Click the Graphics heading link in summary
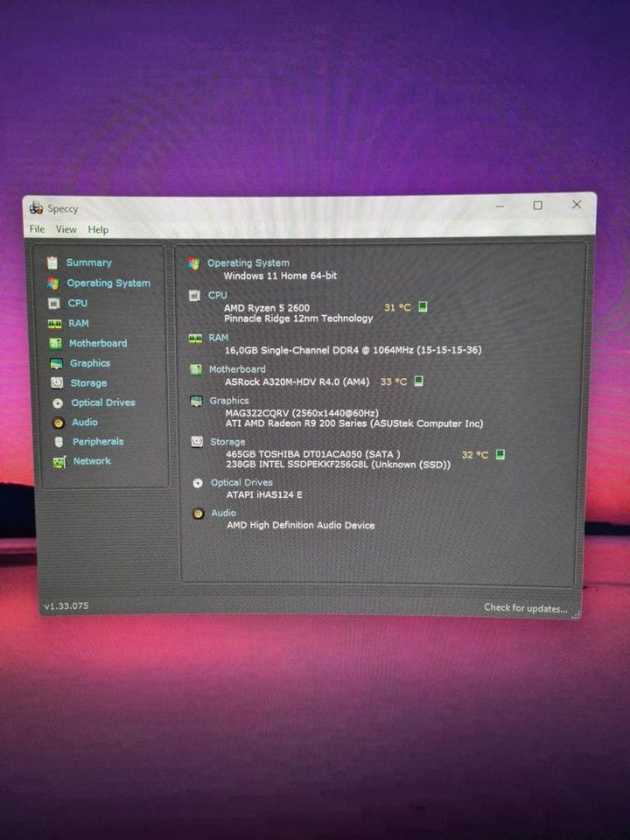The height and width of the screenshot is (840, 630). click(x=229, y=400)
